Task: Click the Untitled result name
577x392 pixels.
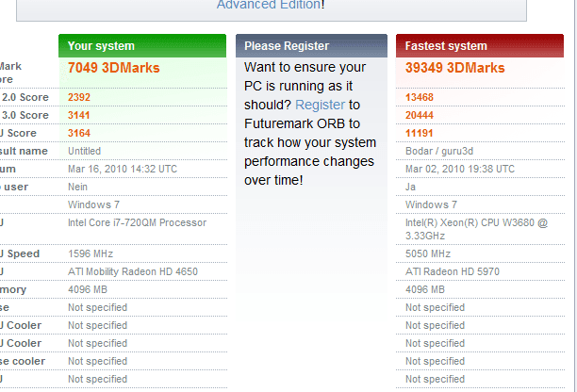Action: [84, 151]
